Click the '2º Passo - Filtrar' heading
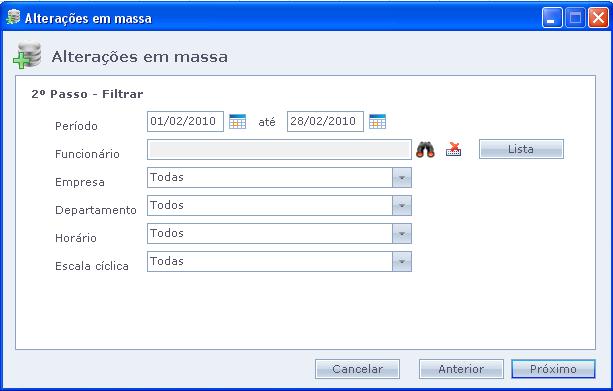613x391 pixels. click(x=87, y=94)
